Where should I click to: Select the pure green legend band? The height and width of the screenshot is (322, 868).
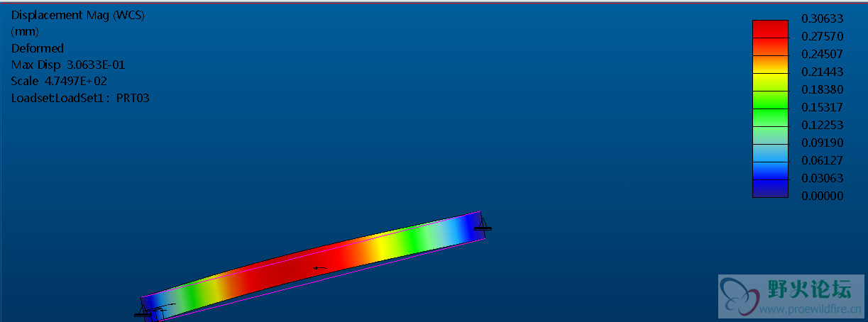(x=770, y=118)
